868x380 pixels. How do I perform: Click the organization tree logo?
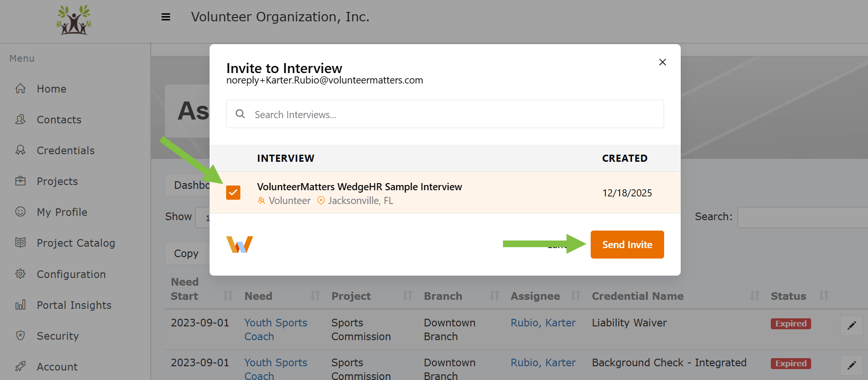click(x=74, y=20)
